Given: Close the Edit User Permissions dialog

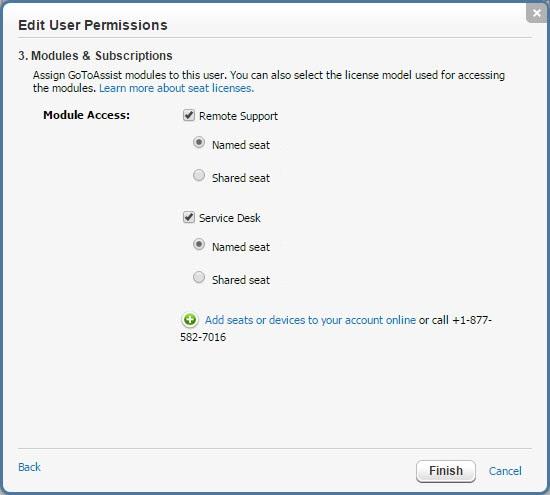Looking at the screenshot, I should click(536, 13).
